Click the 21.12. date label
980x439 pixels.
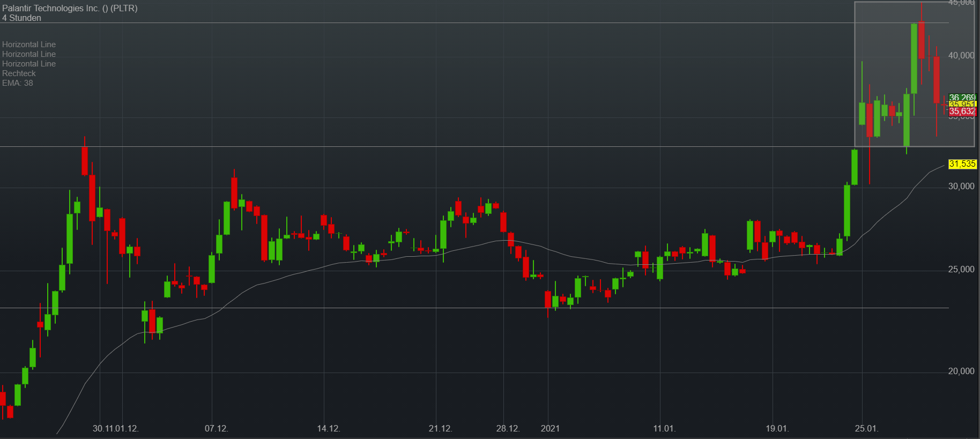coord(441,428)
